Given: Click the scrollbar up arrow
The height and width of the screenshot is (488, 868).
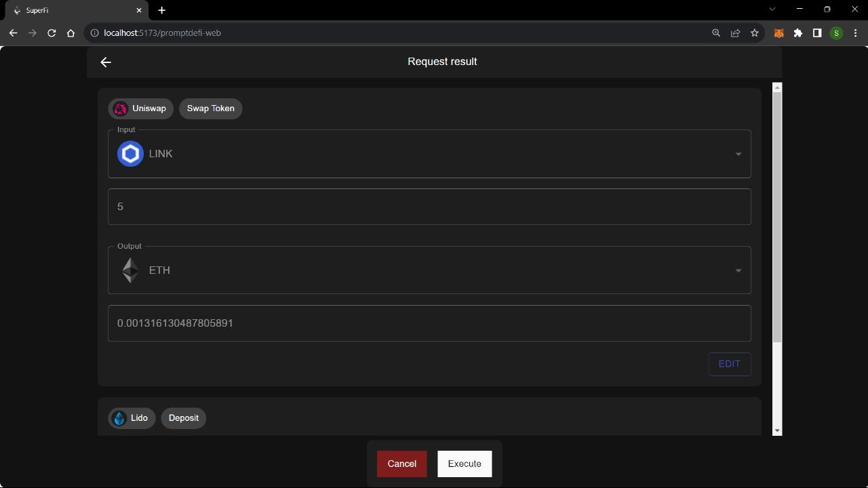Looking at the screenshot, I should 777,87.
